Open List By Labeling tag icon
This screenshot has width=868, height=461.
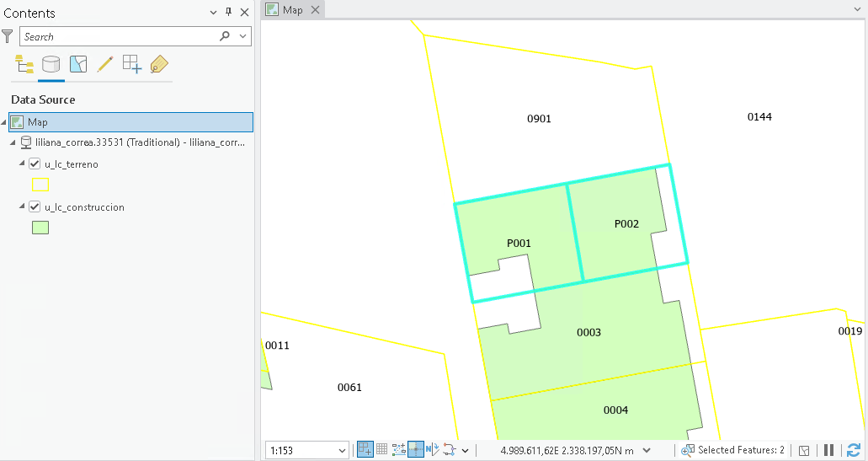point(159,64)
